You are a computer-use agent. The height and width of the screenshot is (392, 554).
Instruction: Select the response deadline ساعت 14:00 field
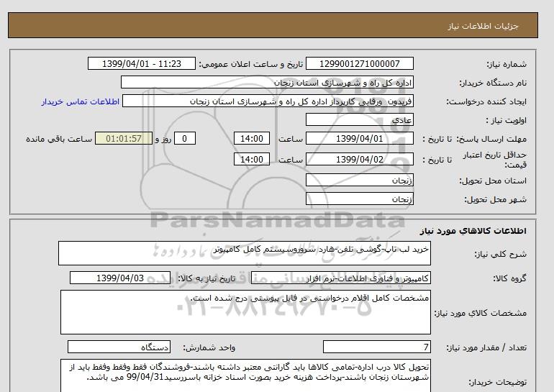pyautogui.click(x=252, y=138)
